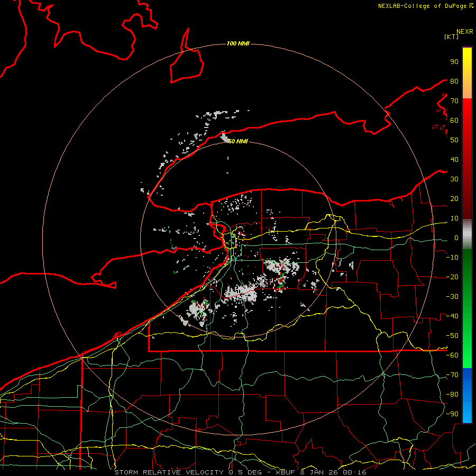Click the 10 value on the velocity scale

click(x=454, y=218)
